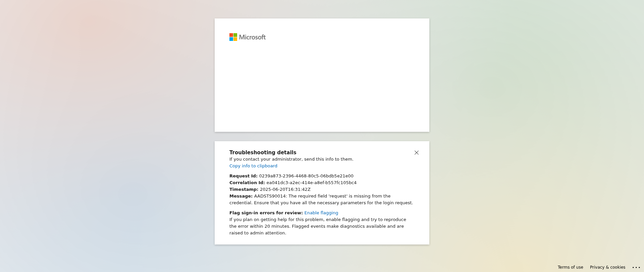Click the bold Correlation Id label

pos(247,183)
